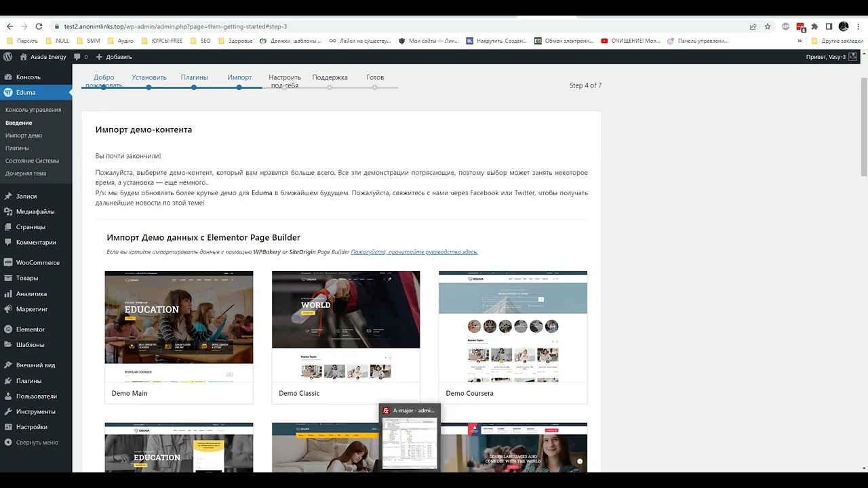Select the Demo Classic thumbnail
This screenshot has width=868, height=488.
(x=346, y=326)
